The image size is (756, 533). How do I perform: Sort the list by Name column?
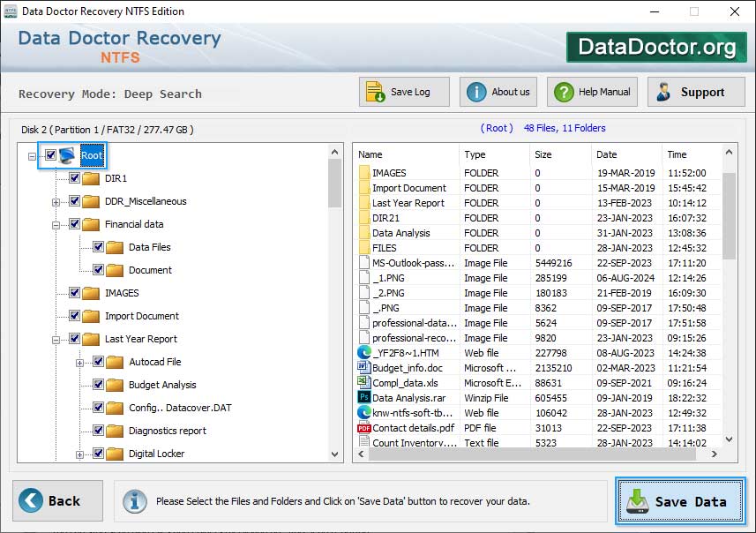pos(407,154)
